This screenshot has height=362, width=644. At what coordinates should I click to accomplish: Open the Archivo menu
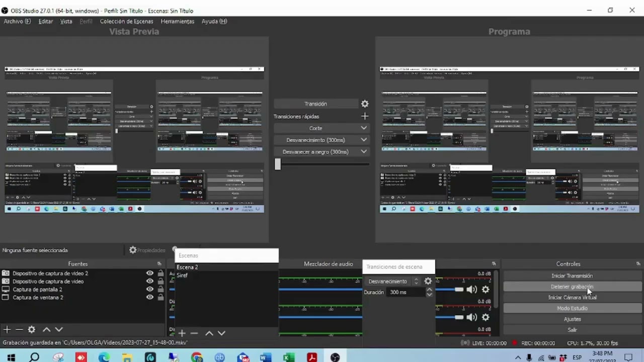(x=17, y=21)
